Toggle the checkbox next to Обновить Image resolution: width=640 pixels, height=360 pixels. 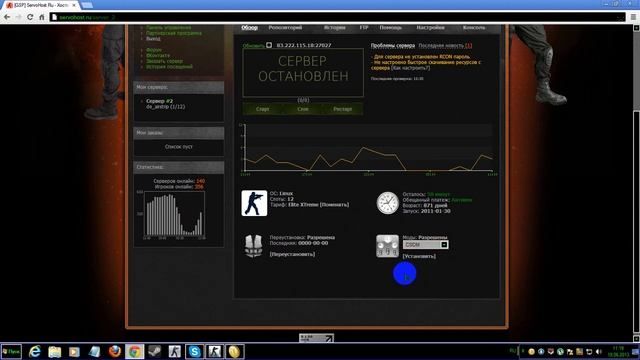pyautogui.click(x=269, y=45)
